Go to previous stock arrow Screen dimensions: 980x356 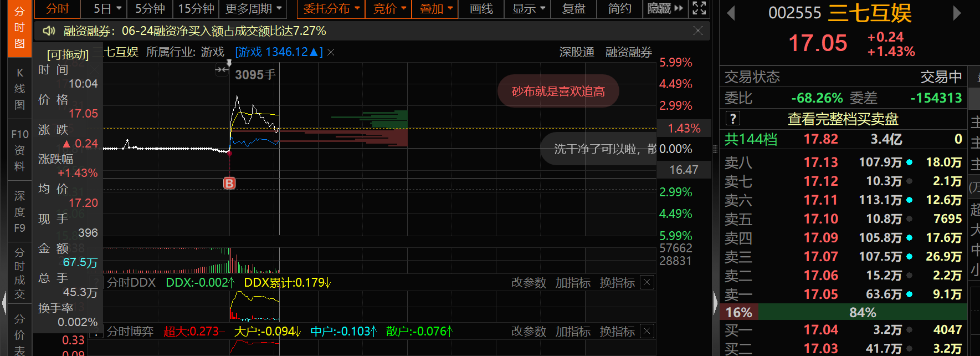pos(731,13)
